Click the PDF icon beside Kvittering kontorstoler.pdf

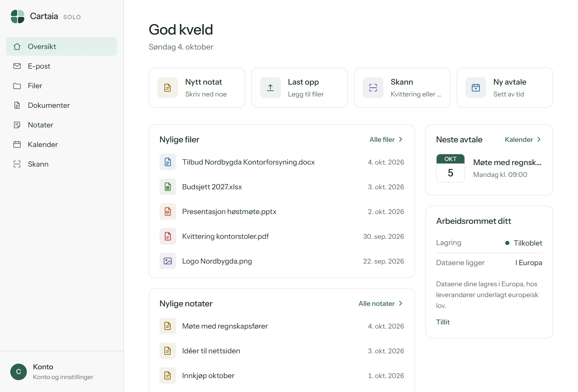[168, 236]
